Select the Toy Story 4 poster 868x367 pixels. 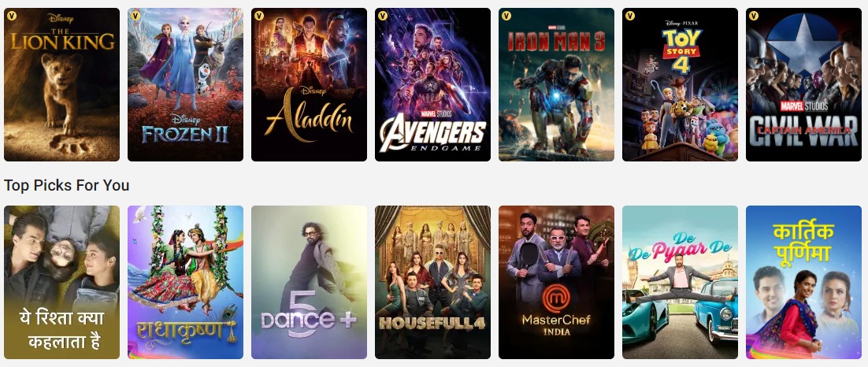tap(680, 84)
